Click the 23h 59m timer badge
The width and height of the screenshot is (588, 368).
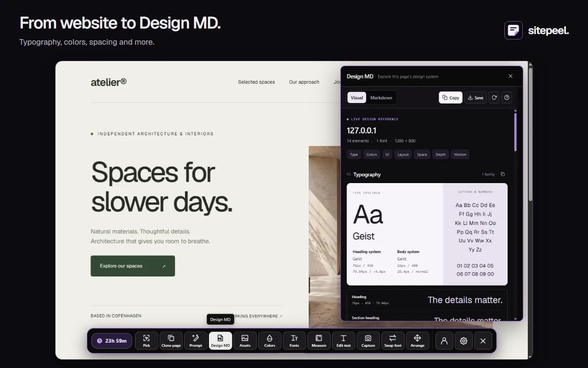[112, 341]
